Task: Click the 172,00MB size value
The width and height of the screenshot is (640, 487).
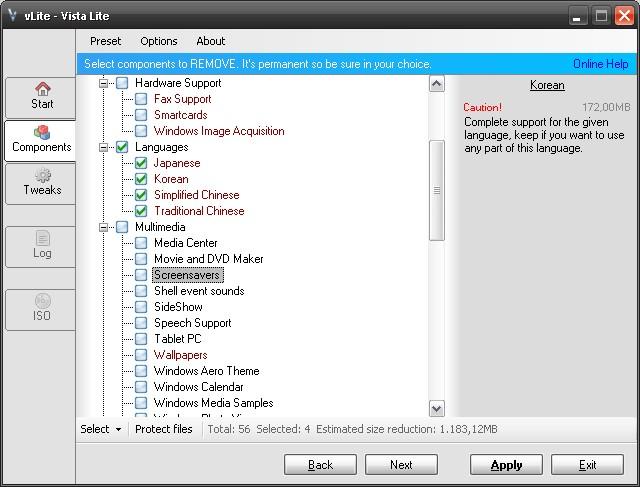Action: (x=606, y=107)
